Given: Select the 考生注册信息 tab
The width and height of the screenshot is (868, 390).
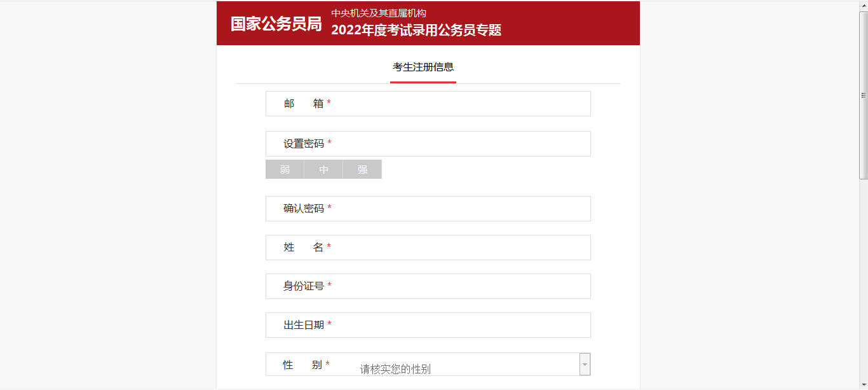Looking at the screenshot, I should 423,66.
